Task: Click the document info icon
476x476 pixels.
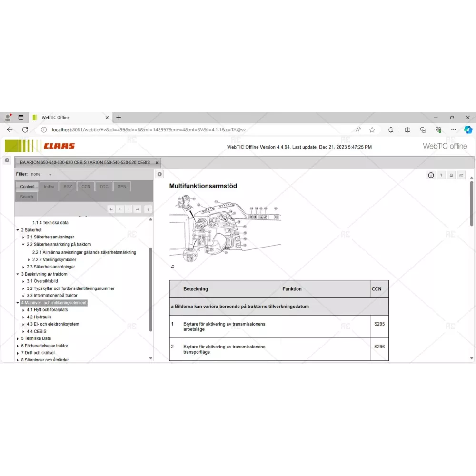Action: pos(431,175)
